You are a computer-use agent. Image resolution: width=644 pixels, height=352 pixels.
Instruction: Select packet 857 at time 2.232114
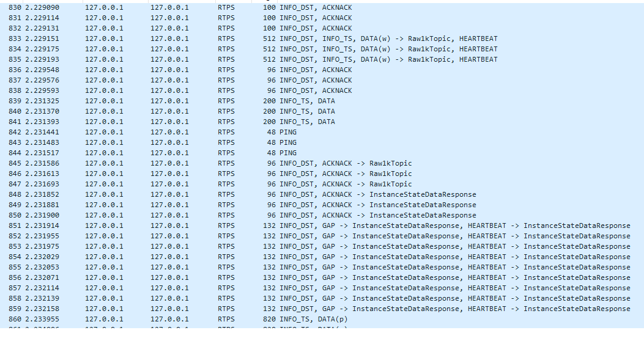(x=322, y=288)
